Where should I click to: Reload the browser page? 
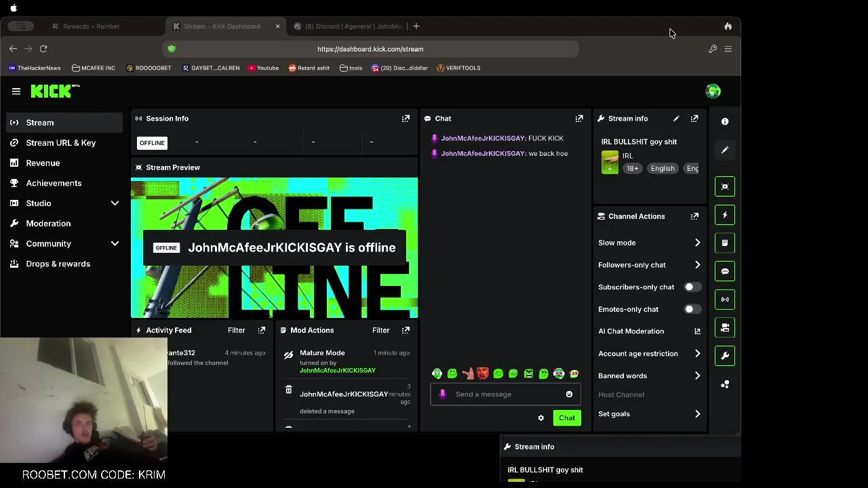[43, 49]
